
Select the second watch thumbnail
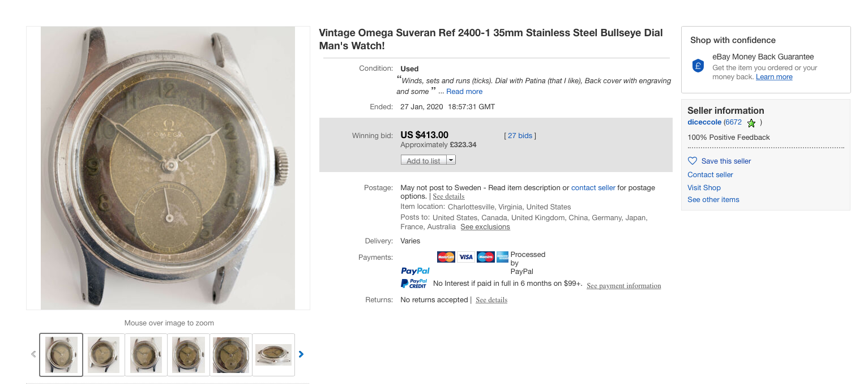tap(104, 355)
